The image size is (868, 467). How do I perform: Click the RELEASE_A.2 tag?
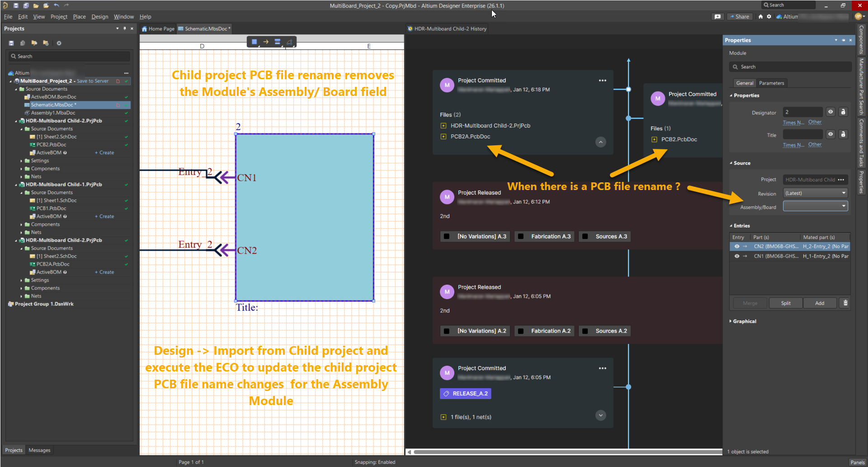(x=465, y=394)
